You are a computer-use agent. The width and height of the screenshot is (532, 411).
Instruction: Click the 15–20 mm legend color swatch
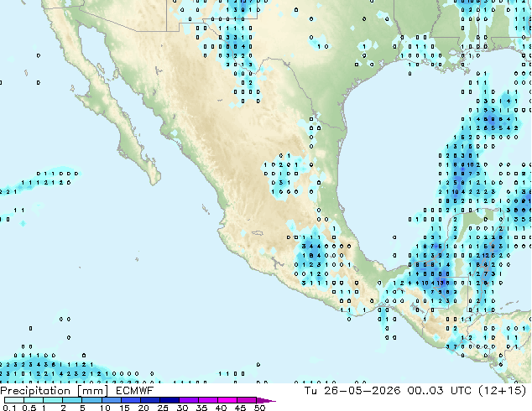pyautogui.click(x=130, y=400)
